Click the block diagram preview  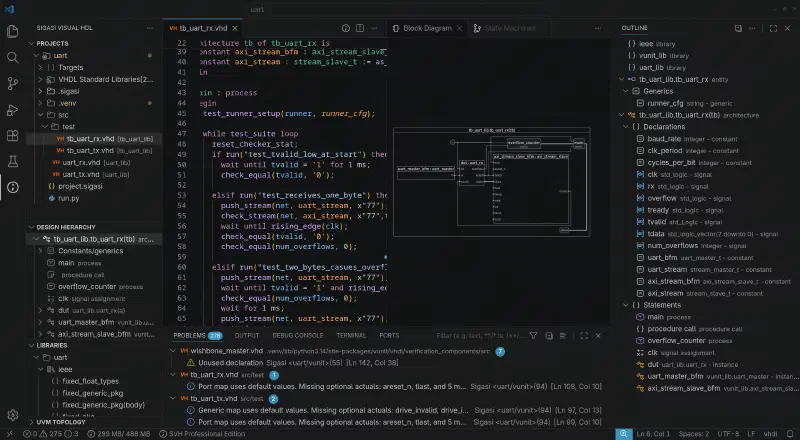[491, 182]
